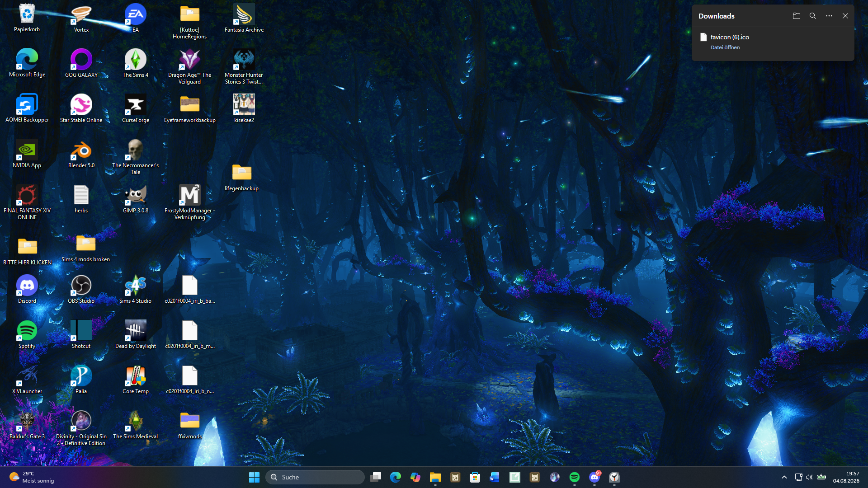868x488 pixels.
Task: Open Discord taskbar icon with badge
Action: pyautogui.click(x=594, y=477)
